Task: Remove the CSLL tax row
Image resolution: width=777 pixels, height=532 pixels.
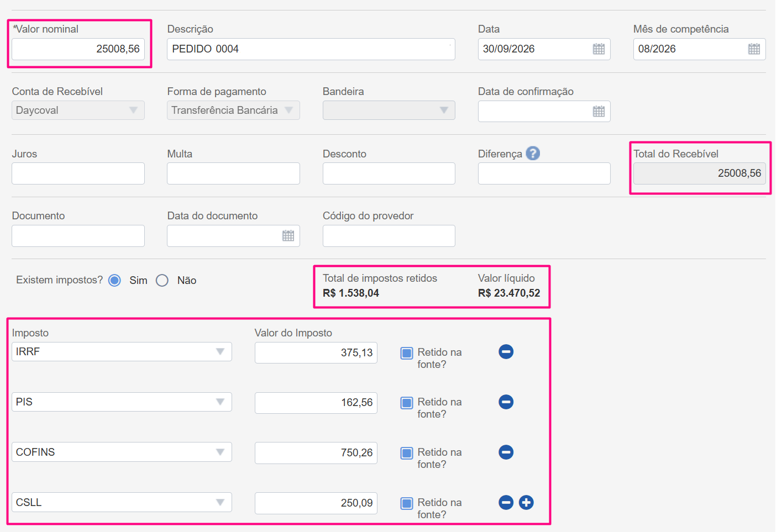Action: [x=506, y=502]
